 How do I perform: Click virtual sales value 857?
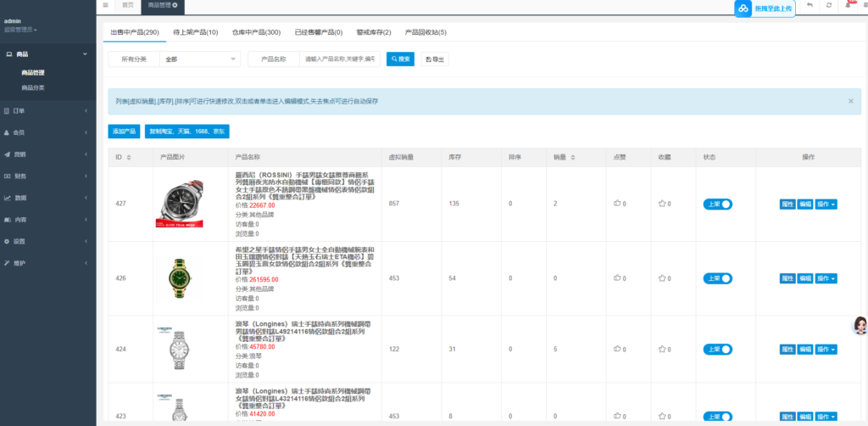(393, 204)
